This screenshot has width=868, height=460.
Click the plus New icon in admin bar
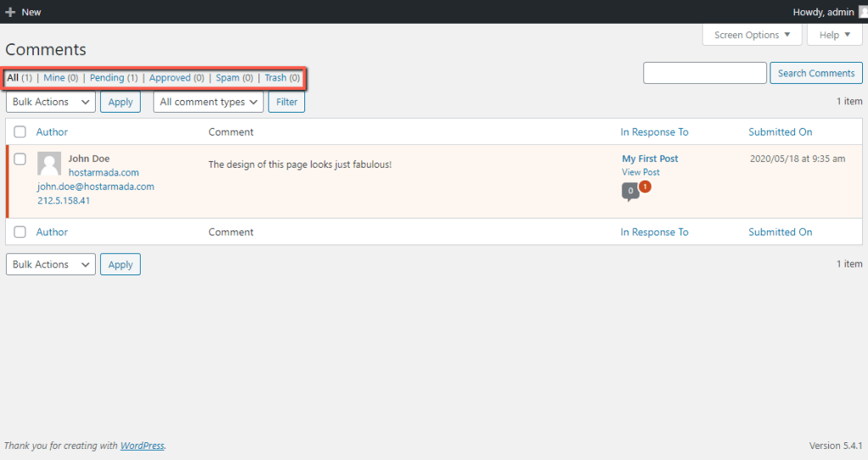pos(10,12)
